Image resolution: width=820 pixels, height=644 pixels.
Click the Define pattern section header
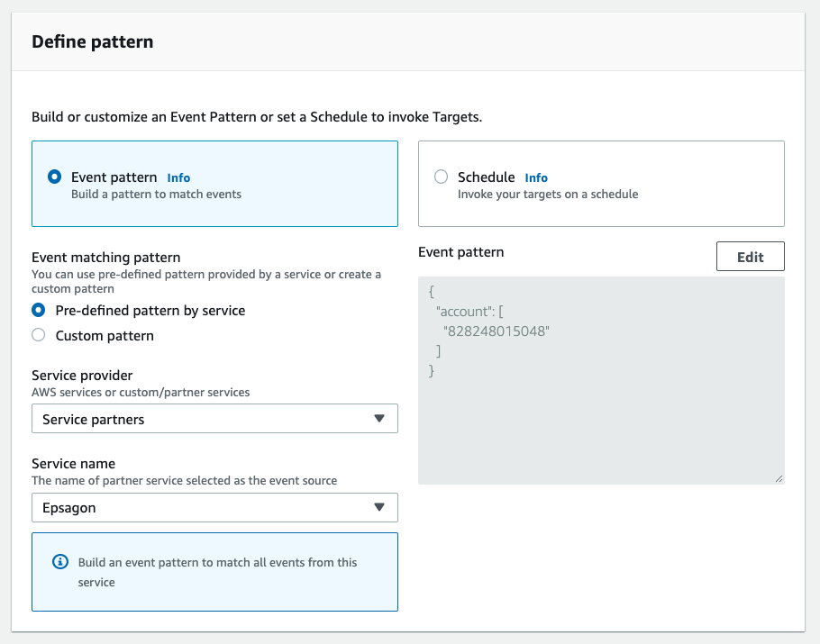coord(93,41)
